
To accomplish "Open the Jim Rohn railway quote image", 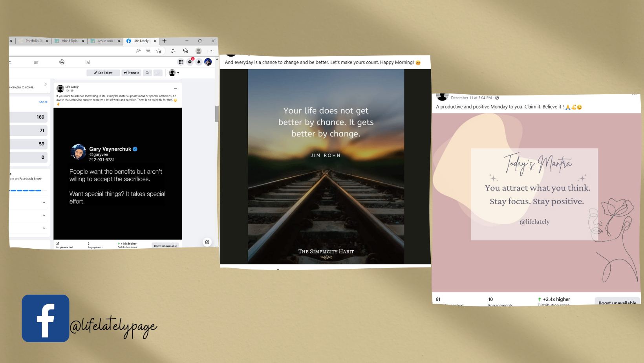I will click(x=326, y=167).
